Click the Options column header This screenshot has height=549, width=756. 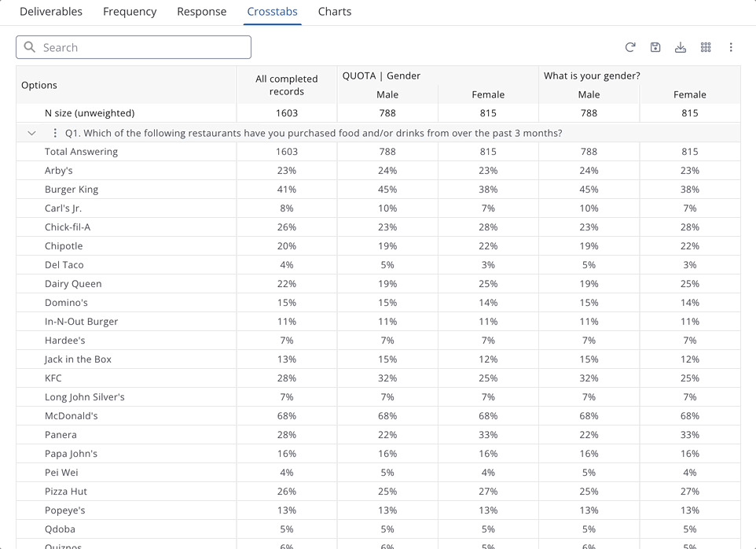pos(39,85)
